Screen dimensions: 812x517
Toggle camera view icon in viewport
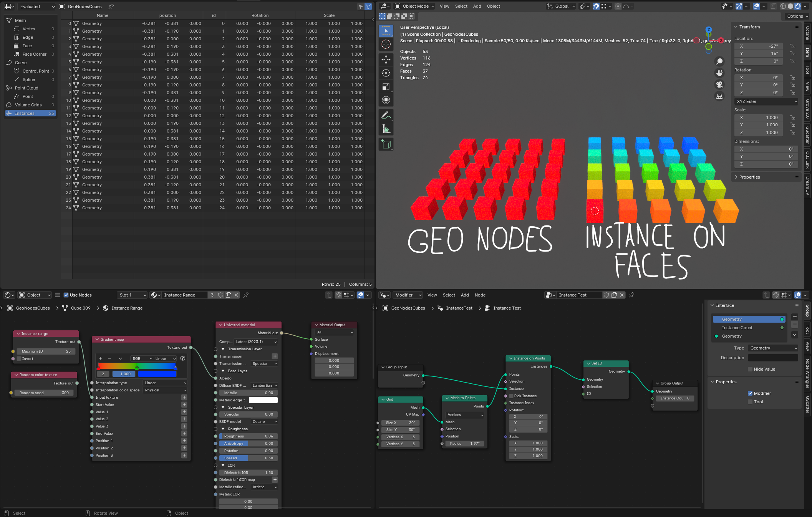pyautogui.click(x=719, y=85)
